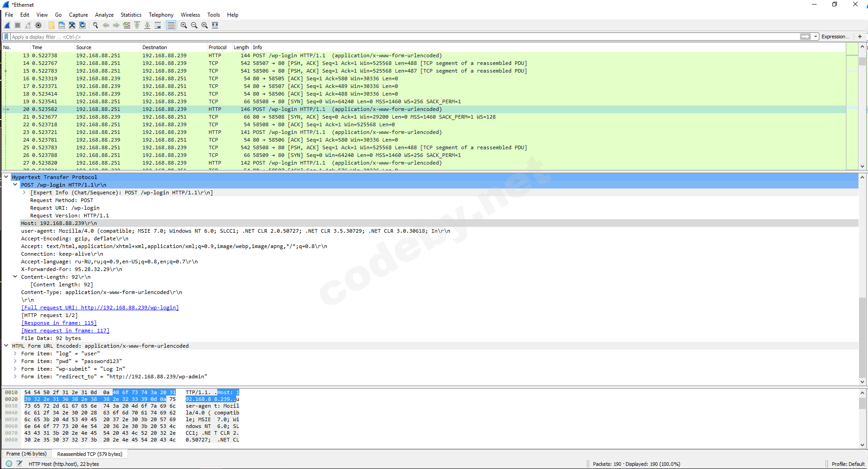Open capture options
The width and height of the screenshot is (868, 469).
point(38,25)
